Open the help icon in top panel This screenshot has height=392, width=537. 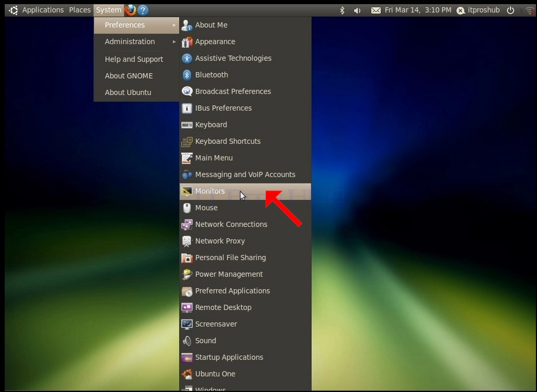click(x=143, y=10)
